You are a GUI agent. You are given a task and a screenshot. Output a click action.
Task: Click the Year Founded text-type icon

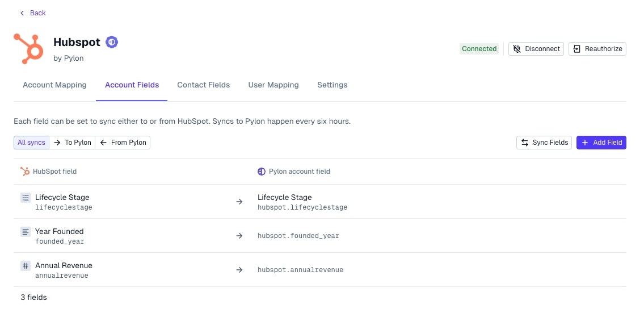pos(26,232)
